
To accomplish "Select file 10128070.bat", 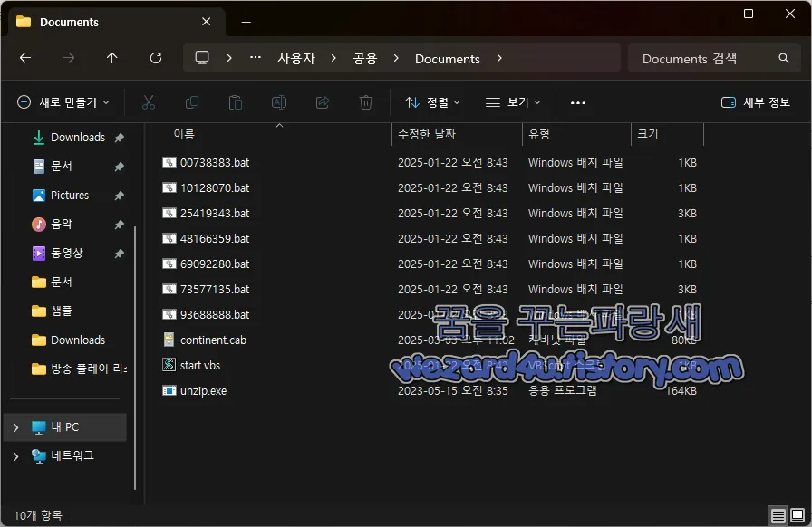I will [x=206, y=188].
